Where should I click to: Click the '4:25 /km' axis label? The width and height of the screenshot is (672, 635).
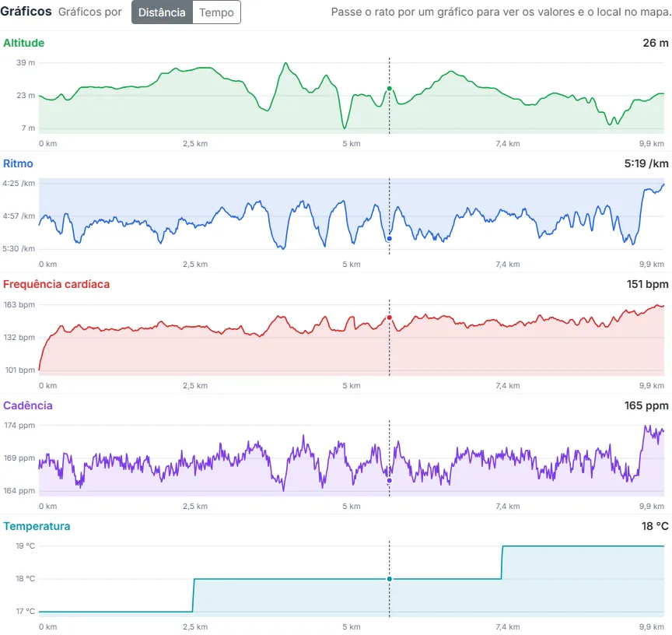tap(19, 184)
